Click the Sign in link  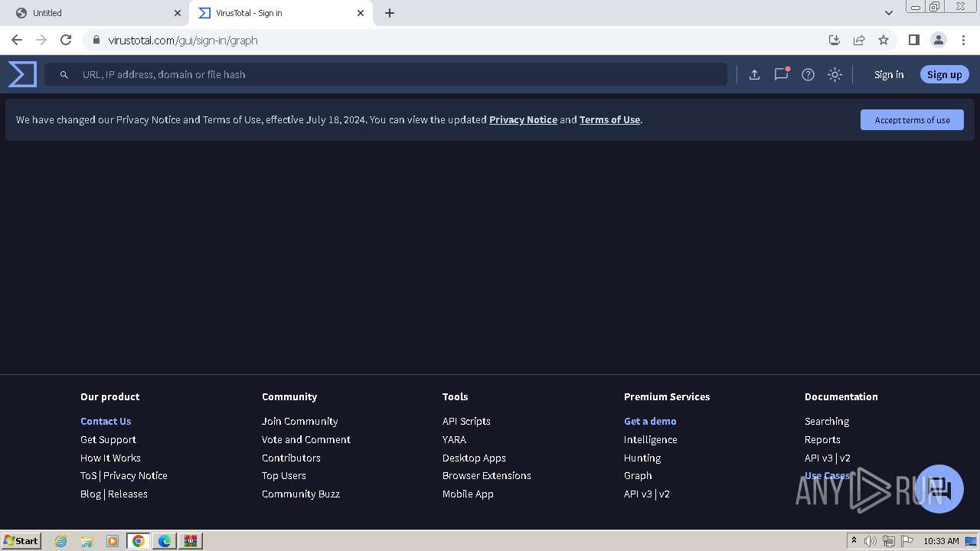coord(889,74)
